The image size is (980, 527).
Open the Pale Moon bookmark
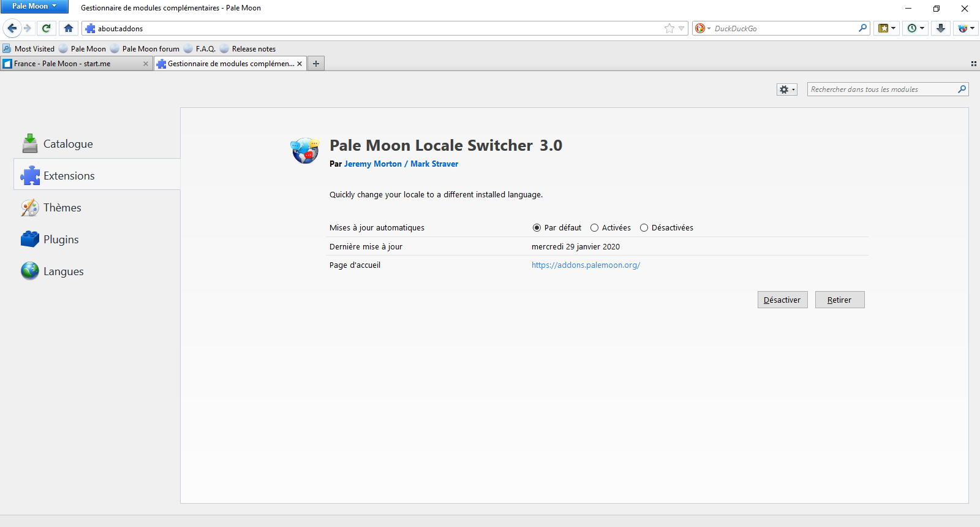[82, 48]
